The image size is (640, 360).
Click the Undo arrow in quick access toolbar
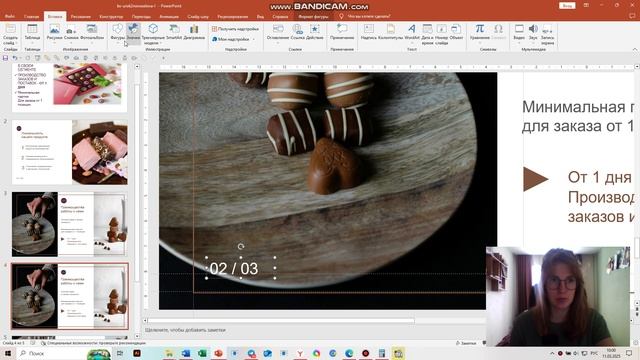[x=15, y=58]
